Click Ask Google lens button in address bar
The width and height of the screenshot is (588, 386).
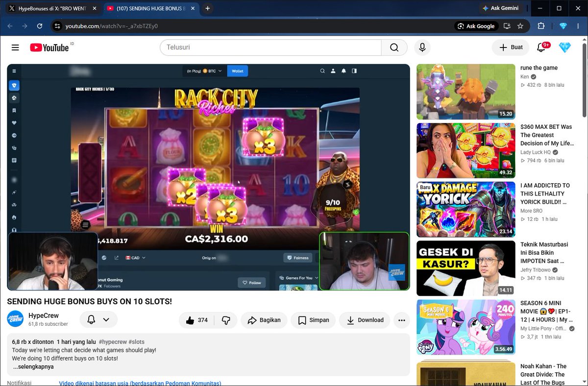point(476,26)
